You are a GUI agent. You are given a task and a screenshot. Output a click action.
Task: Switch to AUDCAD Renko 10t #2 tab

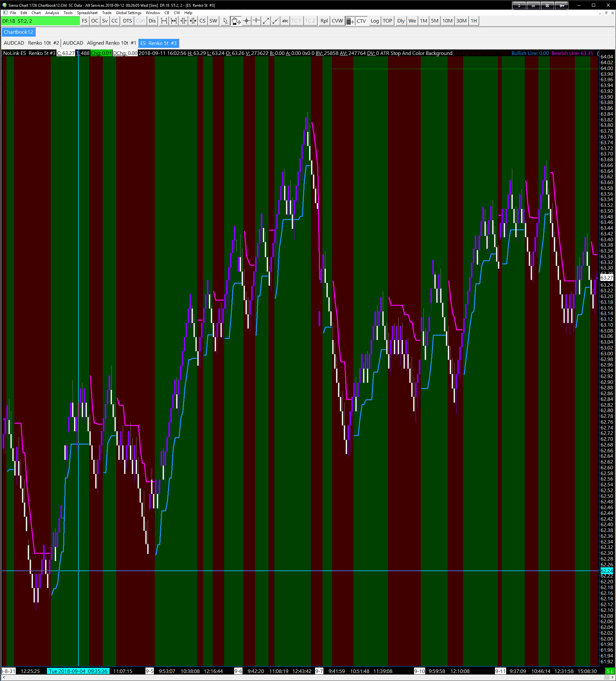pos(31,43)
